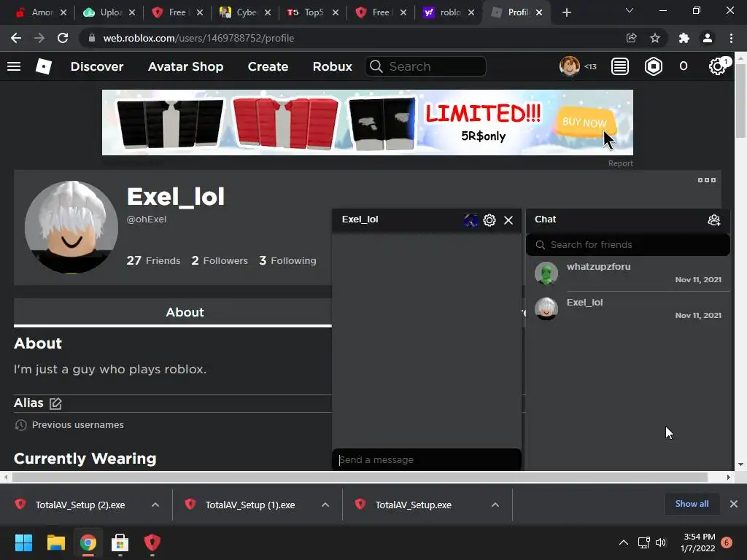
Task: Open the tab search dropdown arrow
Action: [x=630, y=10]
